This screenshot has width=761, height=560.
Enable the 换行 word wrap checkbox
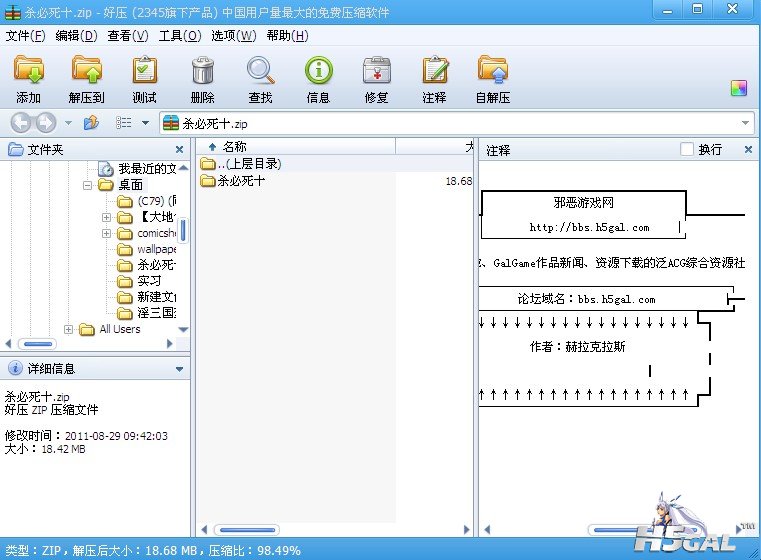[686, 149]
